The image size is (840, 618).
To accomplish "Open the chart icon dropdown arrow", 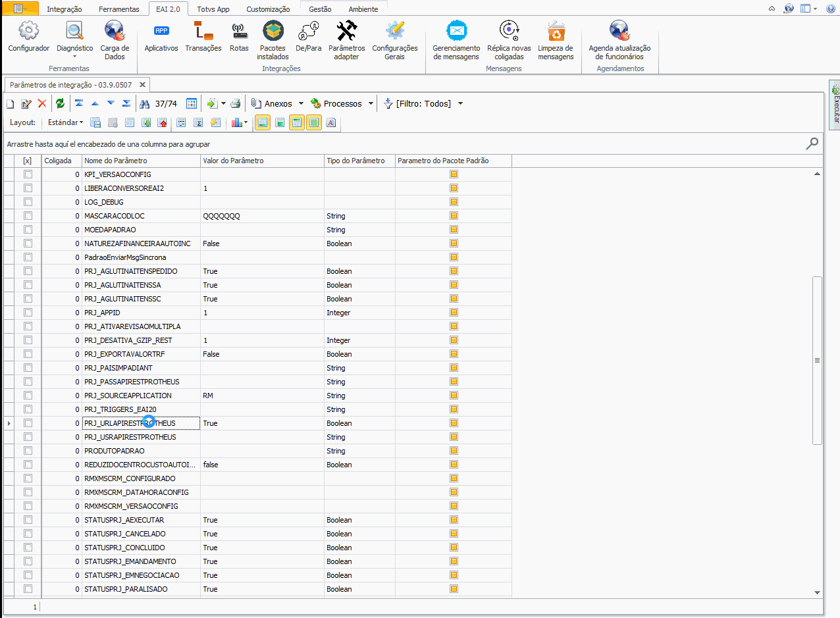I will click(246, 122).
